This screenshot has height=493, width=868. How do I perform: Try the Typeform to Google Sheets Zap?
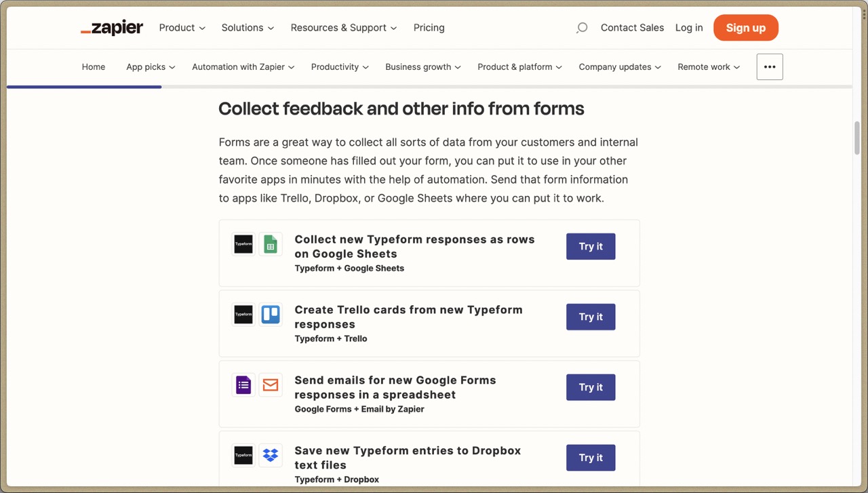(591, 247)
